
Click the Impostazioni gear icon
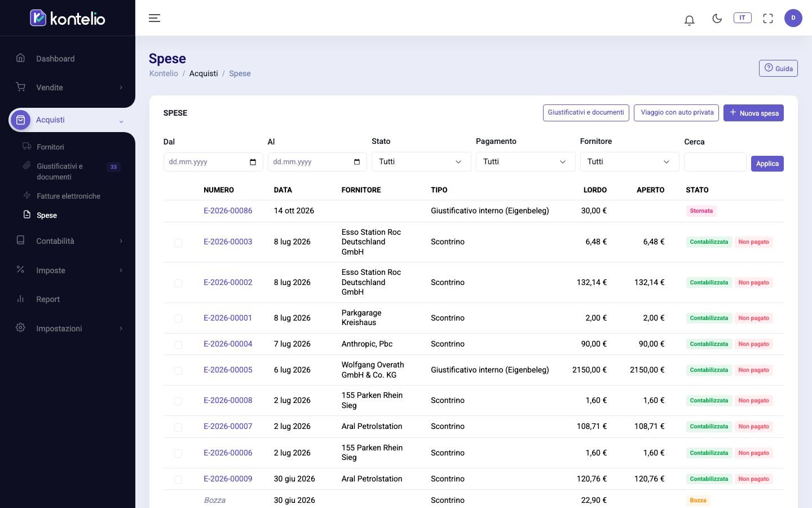[x=21, y=328]
